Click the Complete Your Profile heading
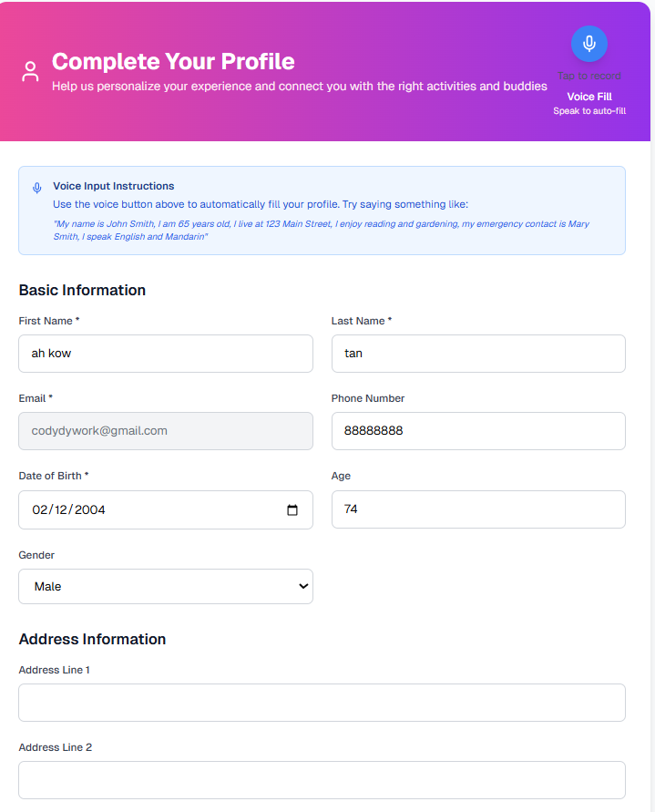 (x=173, y=62)
